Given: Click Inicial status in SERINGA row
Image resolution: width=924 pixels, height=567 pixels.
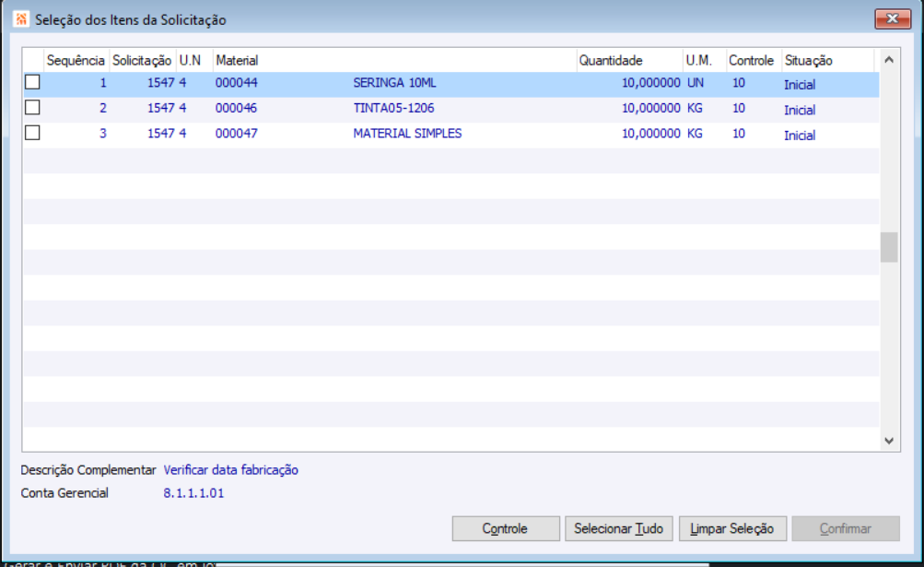Looking at the screenshot, I should point(800,85).
